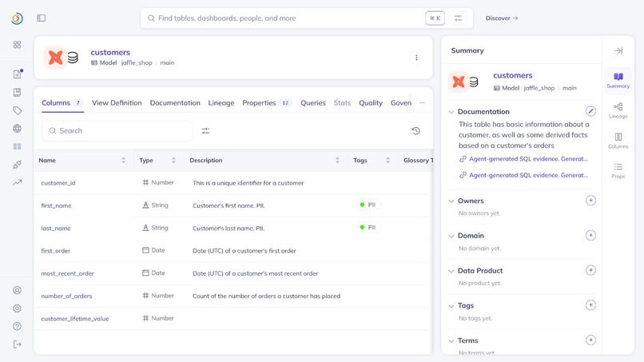Screen dimensions: 644x362
Task: Open the DataHub home logo
Action: 17,18
